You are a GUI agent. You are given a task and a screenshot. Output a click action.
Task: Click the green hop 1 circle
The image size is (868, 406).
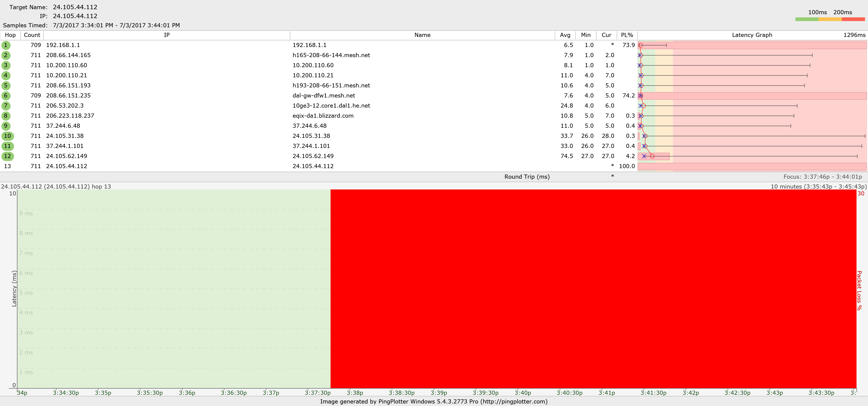pyautogui.click(x=6, y=45)
